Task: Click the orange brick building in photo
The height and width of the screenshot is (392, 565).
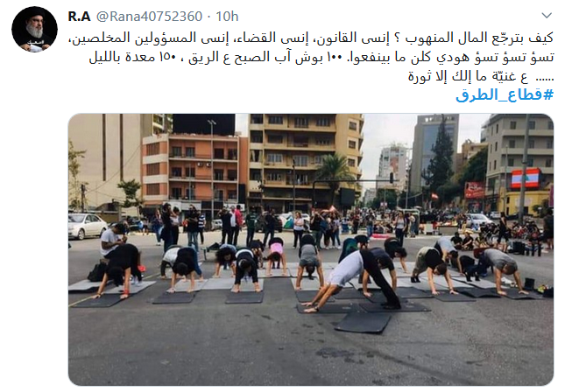Action: [x=194, y=167]
